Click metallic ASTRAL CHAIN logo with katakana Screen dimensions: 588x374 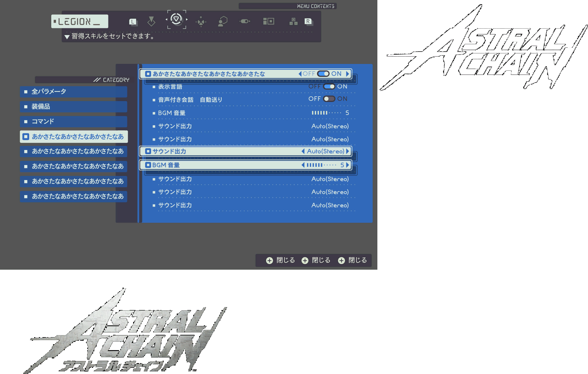(x=125, y=331)
